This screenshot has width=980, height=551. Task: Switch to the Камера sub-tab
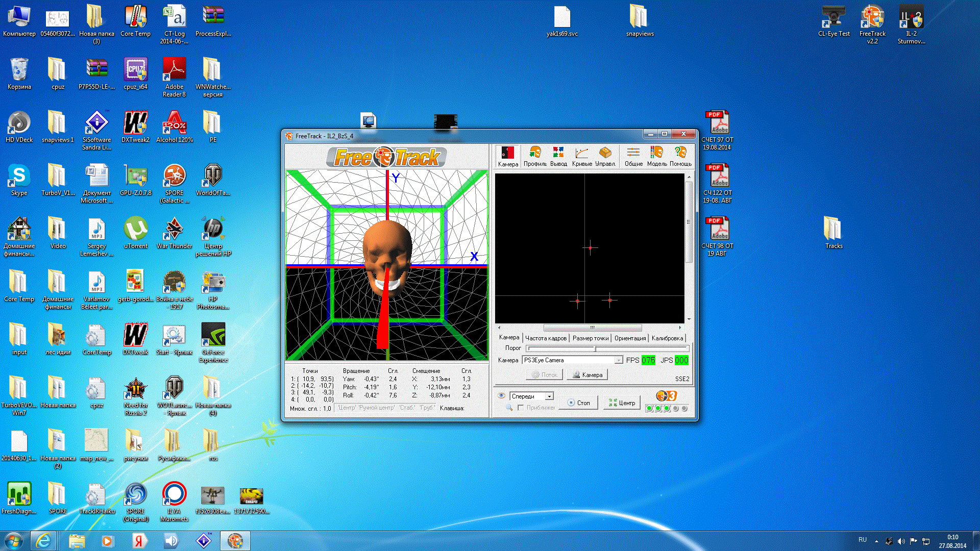pyautogui.click(x=509, y=337)
